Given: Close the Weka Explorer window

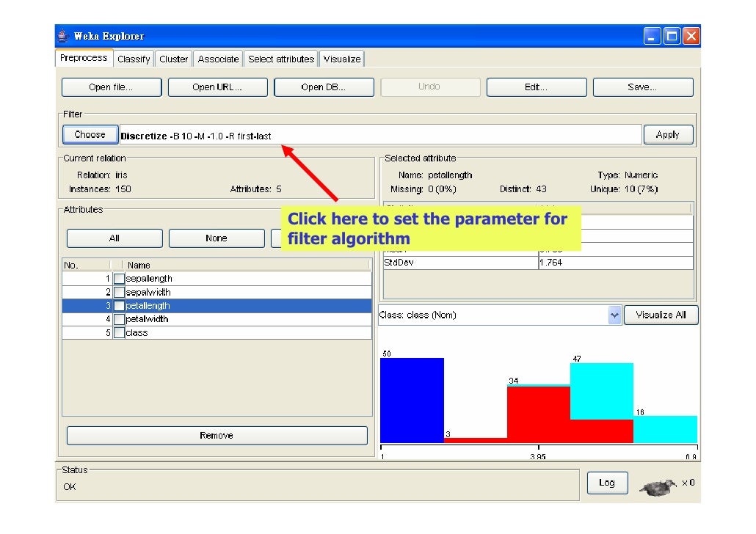Looking at the screenshot, I should pos(691,36).
